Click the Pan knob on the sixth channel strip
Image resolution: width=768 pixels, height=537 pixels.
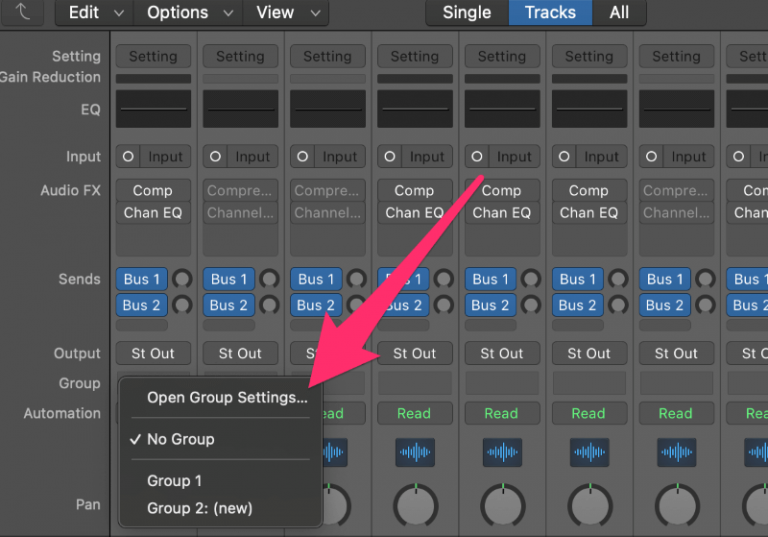(x=590, y=506)
